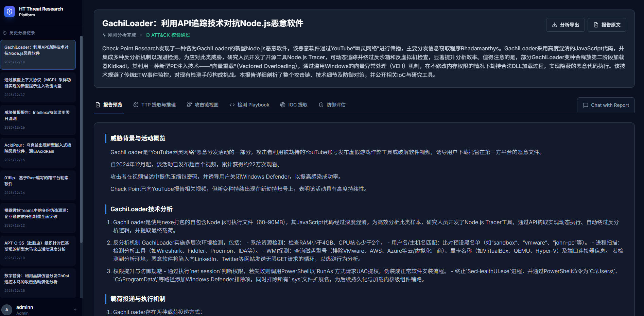Viewport: 644px width, 316px height.
Task: Select the 检测 Playbook tab
Action: point(249,105)
